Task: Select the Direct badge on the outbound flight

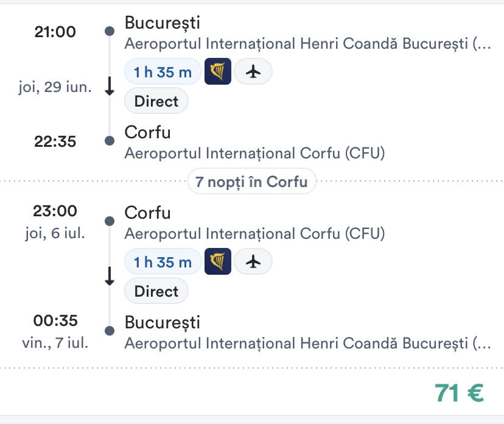Action: point(156,101)
